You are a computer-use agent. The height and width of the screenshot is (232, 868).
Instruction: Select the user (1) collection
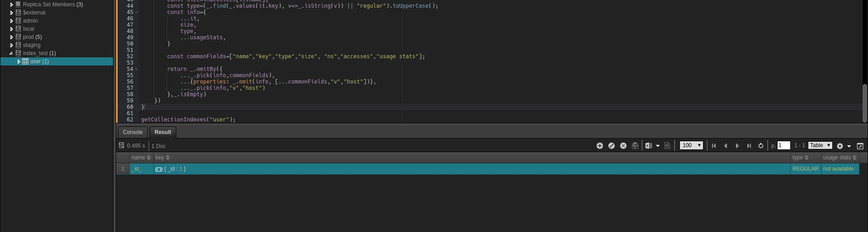[x=39, y=61]
